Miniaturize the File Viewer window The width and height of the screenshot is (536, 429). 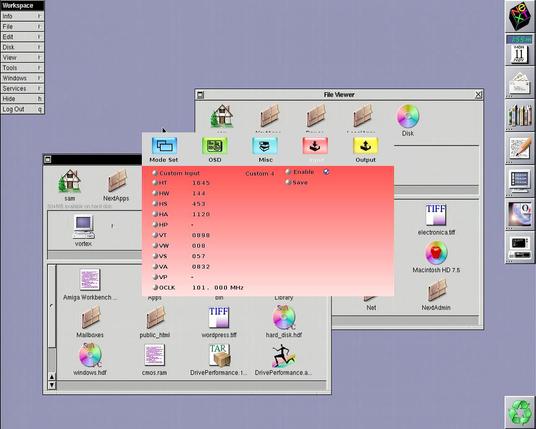point(200,95)
